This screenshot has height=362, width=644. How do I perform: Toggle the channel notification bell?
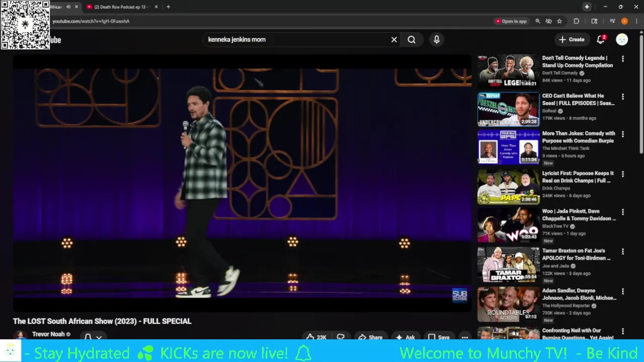88,337
